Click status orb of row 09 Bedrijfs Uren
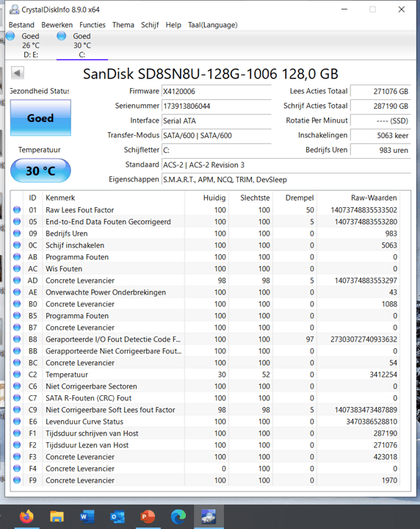 pos(17,234)
